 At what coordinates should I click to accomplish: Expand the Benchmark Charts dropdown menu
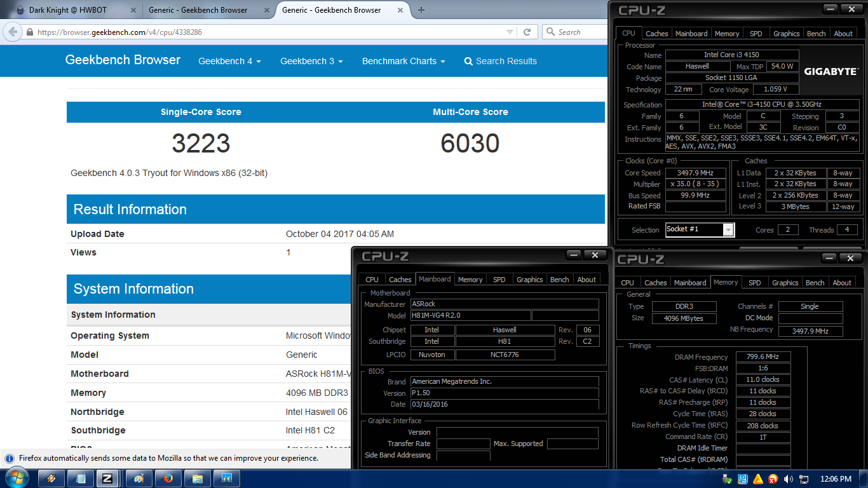tap(403, 61)
